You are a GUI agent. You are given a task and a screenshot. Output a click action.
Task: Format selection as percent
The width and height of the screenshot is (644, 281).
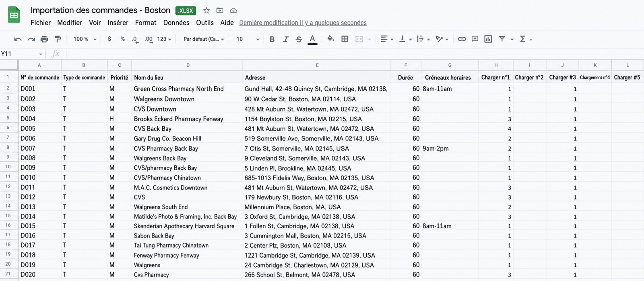coord(122,39)
